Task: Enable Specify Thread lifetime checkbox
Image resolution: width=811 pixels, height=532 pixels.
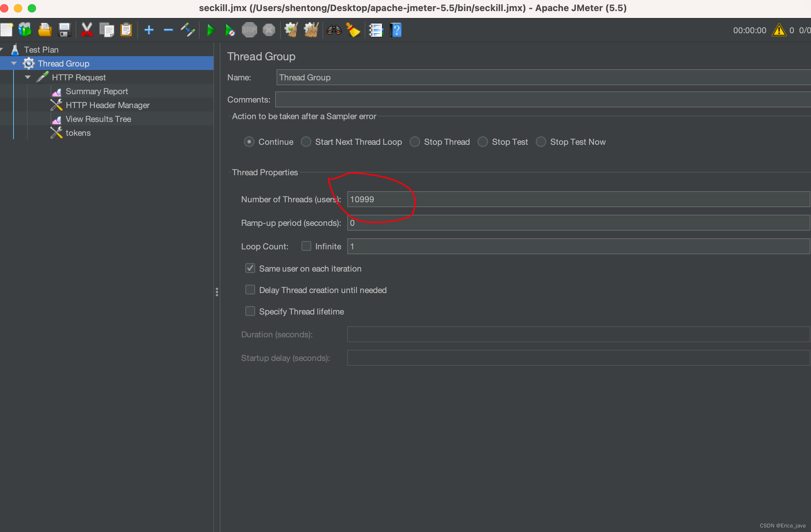Action: pos(250,311)
